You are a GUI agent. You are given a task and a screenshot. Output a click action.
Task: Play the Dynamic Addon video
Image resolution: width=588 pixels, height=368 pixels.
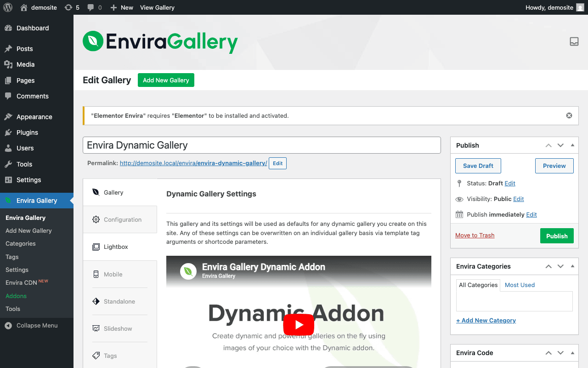[x=299, y=324]
